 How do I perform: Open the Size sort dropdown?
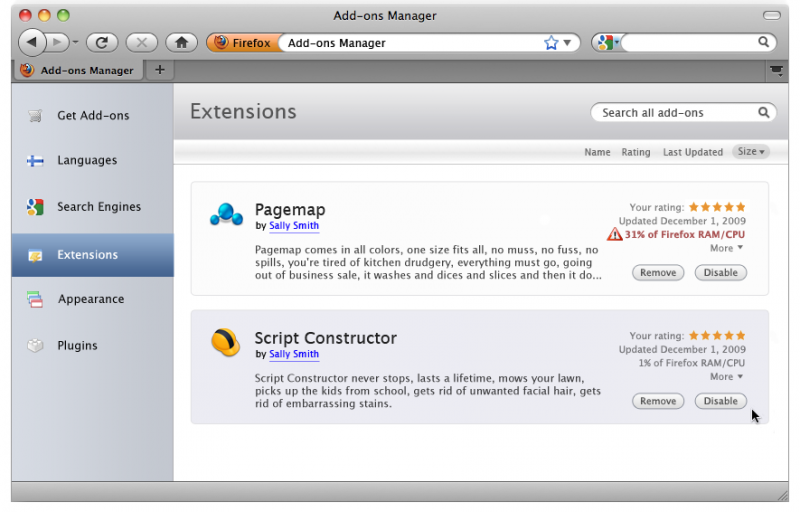click(750, 152)
